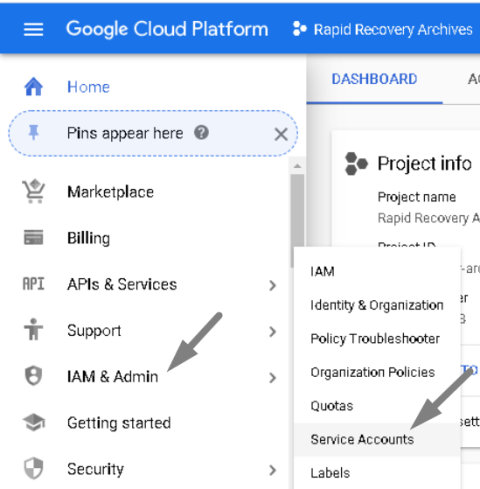Open the Security menu item
The width and height of the screenshot is (480, 489).
pyautogui.click(x=95, y=469)
